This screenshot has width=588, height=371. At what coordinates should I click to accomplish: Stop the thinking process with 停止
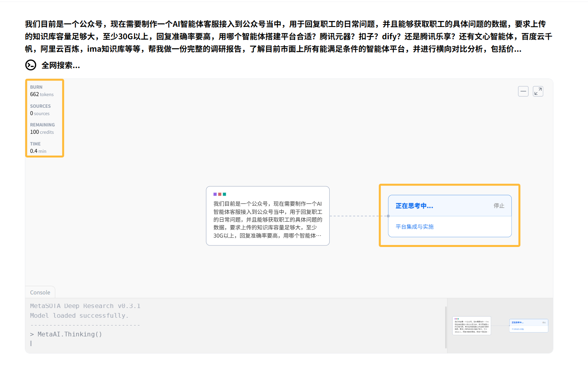(498, 206)
